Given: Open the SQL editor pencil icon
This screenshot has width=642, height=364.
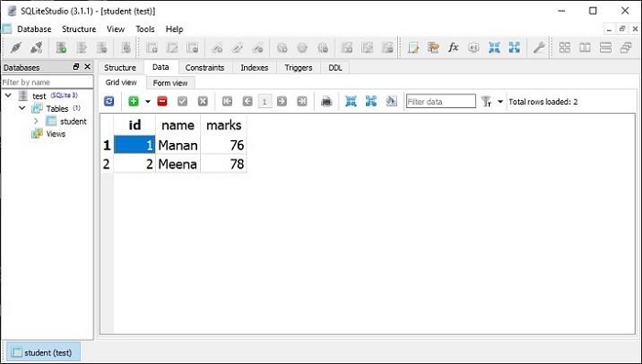Looking at the screenshot, I should [x=413, y=48].
